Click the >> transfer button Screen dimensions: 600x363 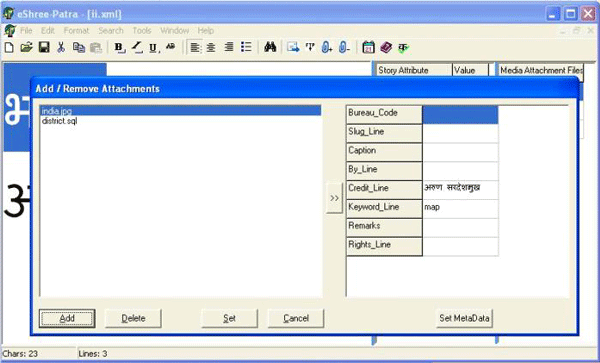tap(334, 198)
